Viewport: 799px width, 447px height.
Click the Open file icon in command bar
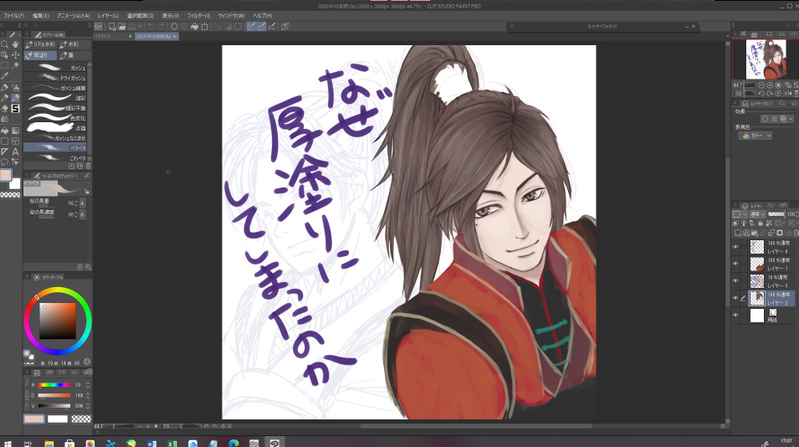point(122,26)
